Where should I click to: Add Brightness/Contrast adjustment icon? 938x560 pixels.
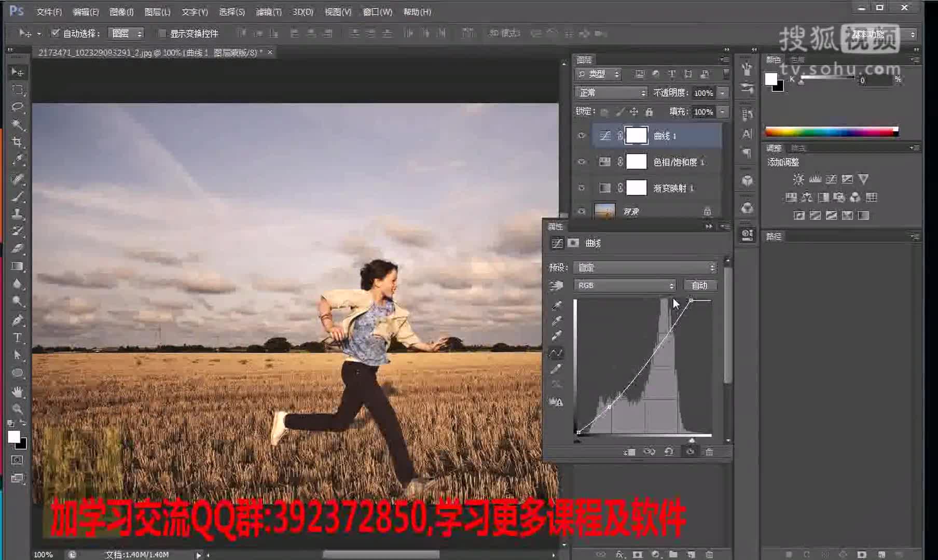pyautogui.click(x=798, y=179)
